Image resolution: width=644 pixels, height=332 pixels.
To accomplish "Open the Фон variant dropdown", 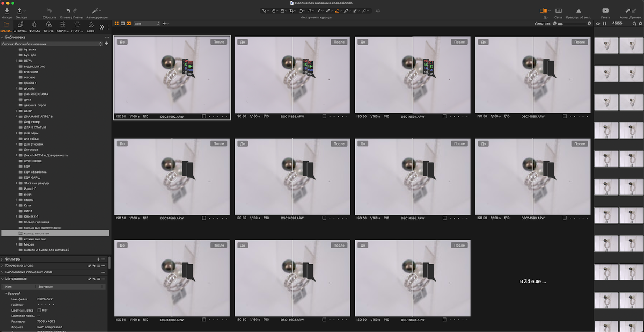I will click(x=147, y=24).
